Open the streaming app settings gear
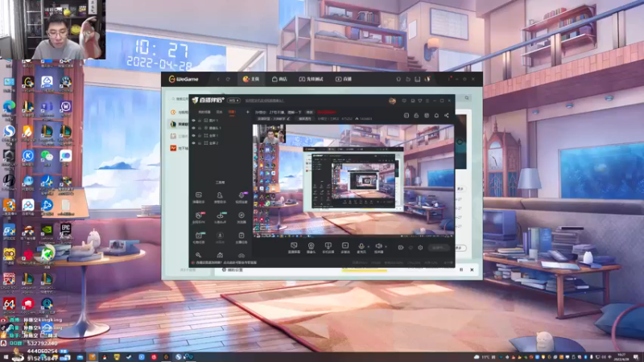Image resolution: width=644 pixels, height=362 pixels. pos(420,248)
